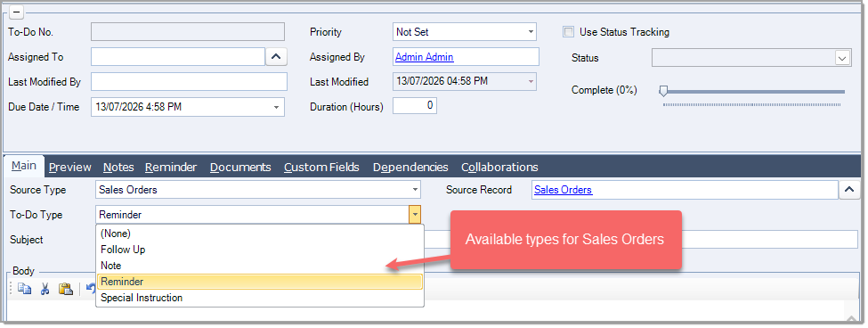Switch to the Preview tab
This screenshot has width=868, height=328.
click(x=69, y=167)
